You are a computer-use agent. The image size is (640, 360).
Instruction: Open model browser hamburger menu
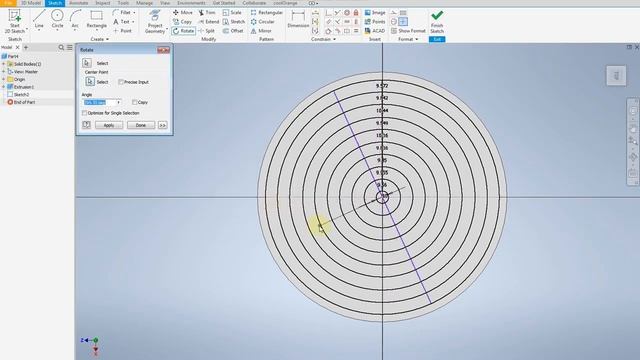click(x=70, y=47)
